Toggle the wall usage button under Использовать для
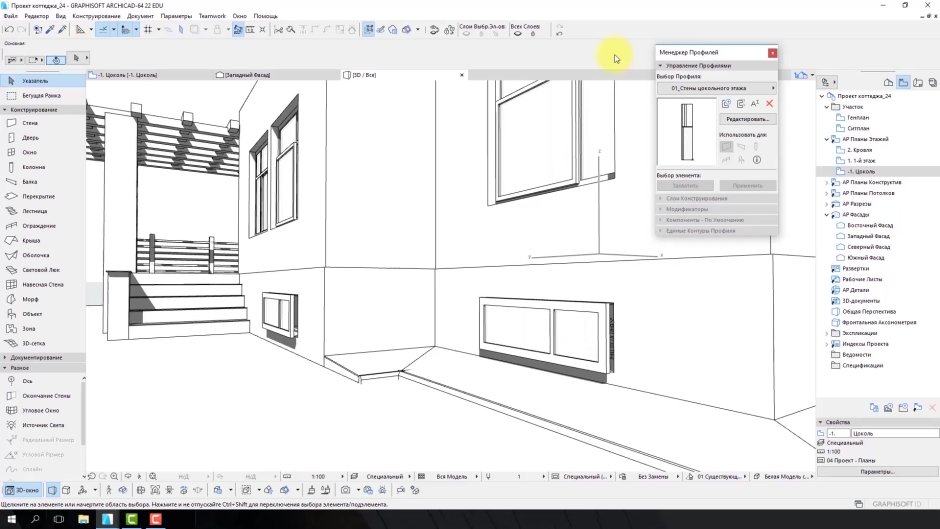The image size is (940, 529). (726, 146)
